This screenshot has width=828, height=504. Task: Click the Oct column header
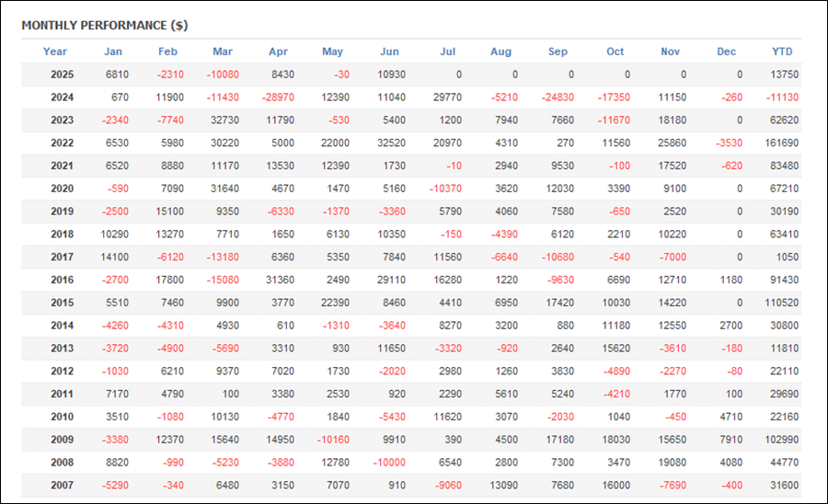pyautogui.click(x=615, y=52)
